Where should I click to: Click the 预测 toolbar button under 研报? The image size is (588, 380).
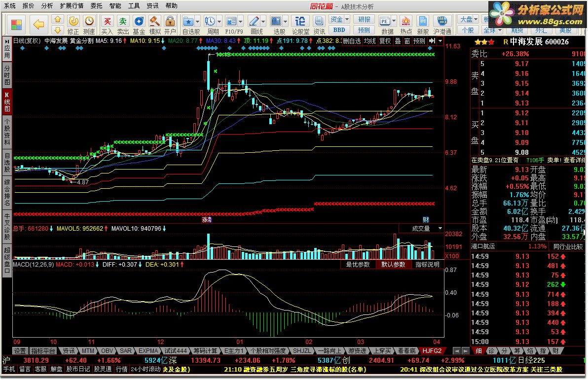click(x=364, y=30)
